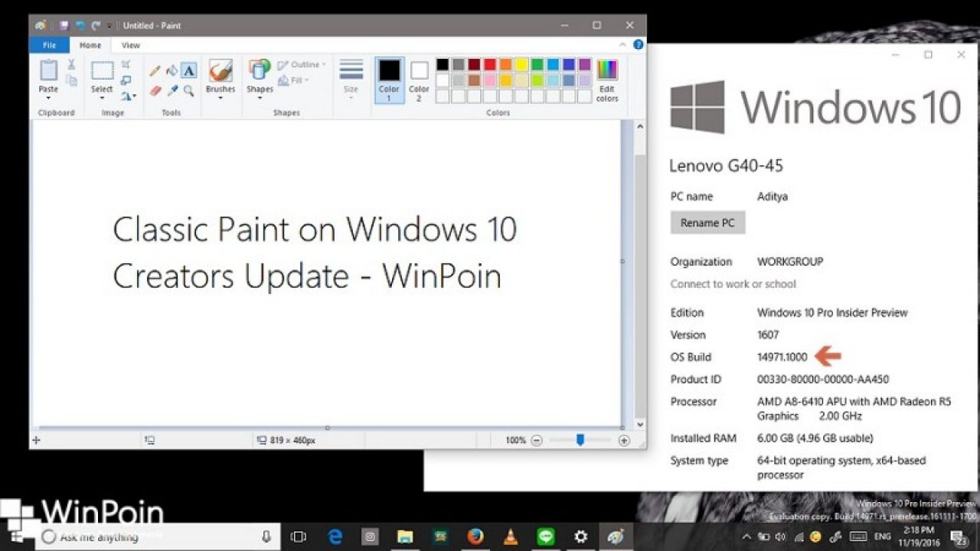The height and width of the screenshot is (551, 980).
Task: Open the File menu in Paint
Action: [49, 45]
